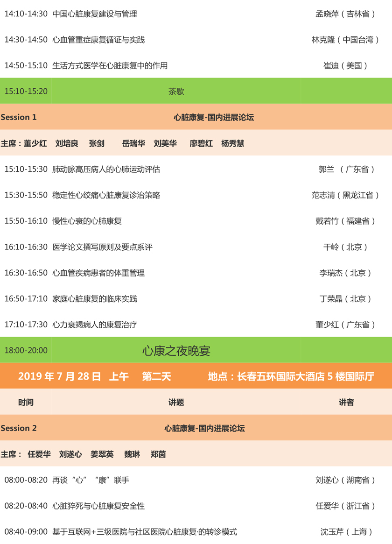
Task: Click the 讲题 column header
Action: [x=176, y=402]
